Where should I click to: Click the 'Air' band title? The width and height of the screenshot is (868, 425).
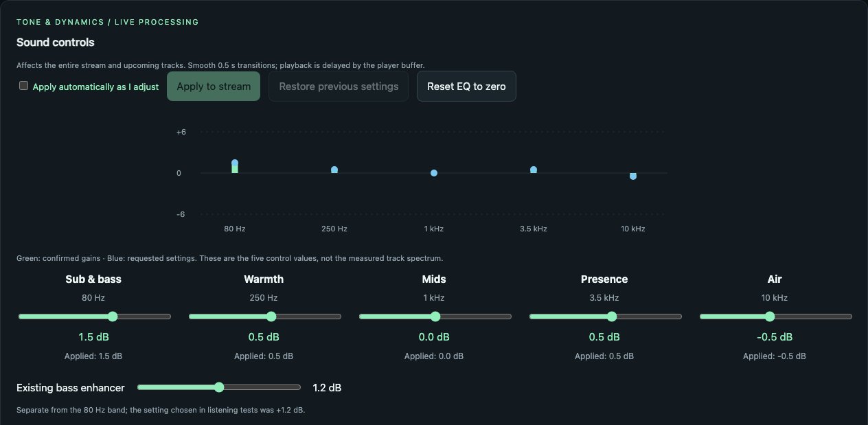775,279
